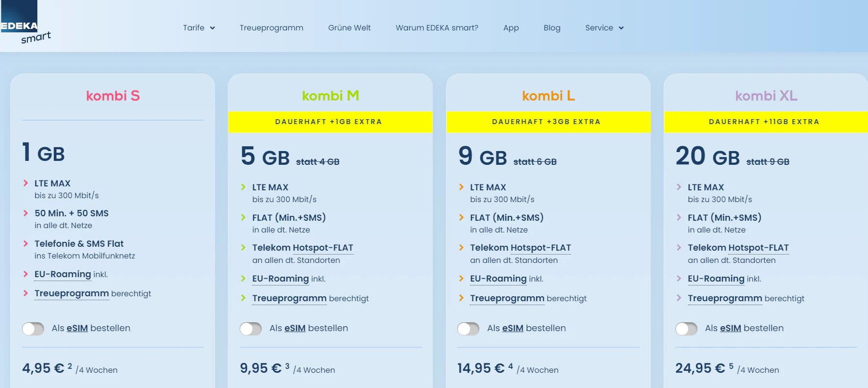Open Warum EDEKA smart? page
The image size is (868, 388).
pyautogui.click(x=437, y=28)
